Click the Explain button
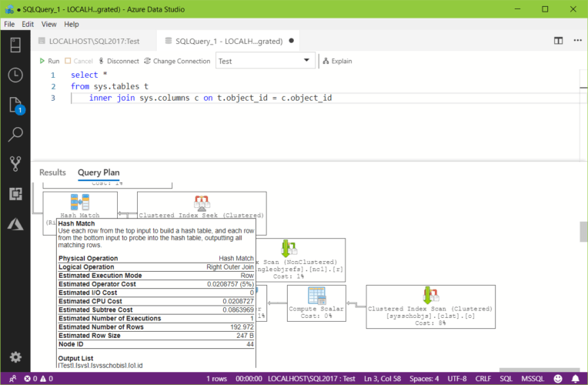Screen dimensions: 588x385 337,61
